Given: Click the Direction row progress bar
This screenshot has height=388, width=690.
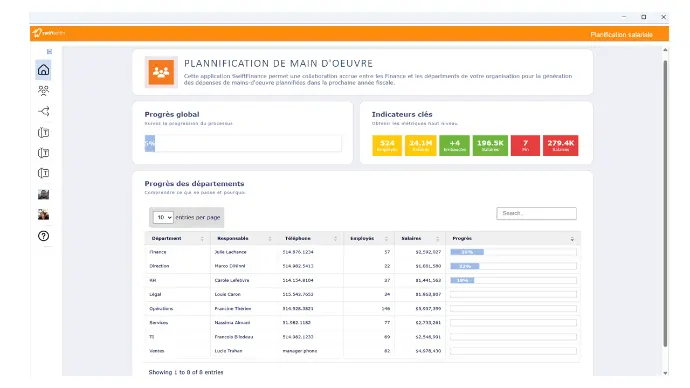Looking at the screenshot, I should pos(513,266).
